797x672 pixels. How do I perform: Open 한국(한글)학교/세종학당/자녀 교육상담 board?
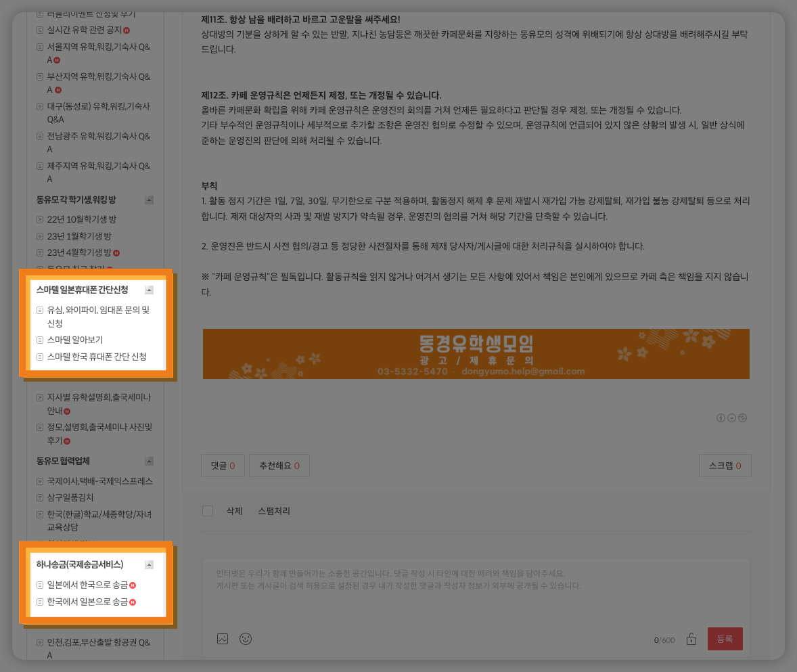pyautogui.click(x=99, y=520)
